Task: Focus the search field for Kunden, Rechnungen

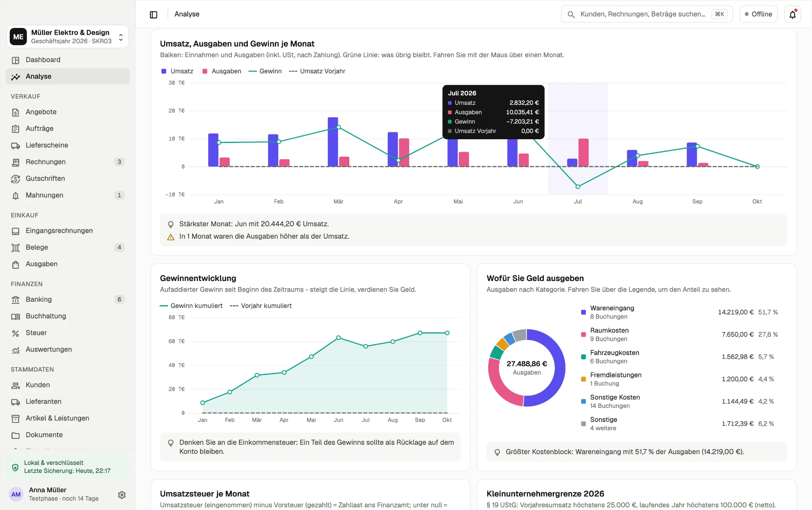Action: point(647,14)
